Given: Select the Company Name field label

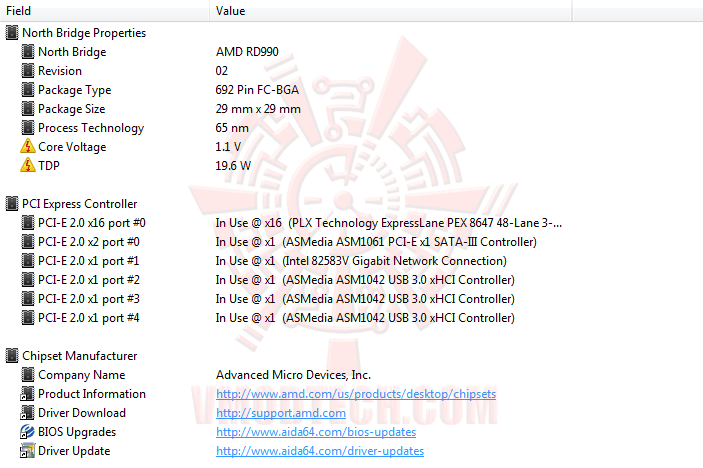Looking at the screenshot, I should 82,375.
